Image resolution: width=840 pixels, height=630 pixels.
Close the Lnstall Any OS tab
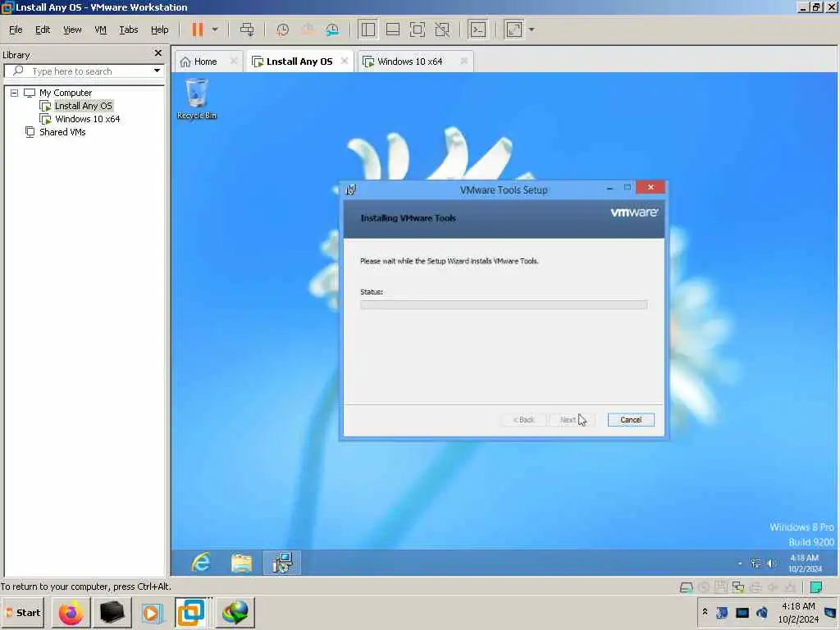click(345, 61)
